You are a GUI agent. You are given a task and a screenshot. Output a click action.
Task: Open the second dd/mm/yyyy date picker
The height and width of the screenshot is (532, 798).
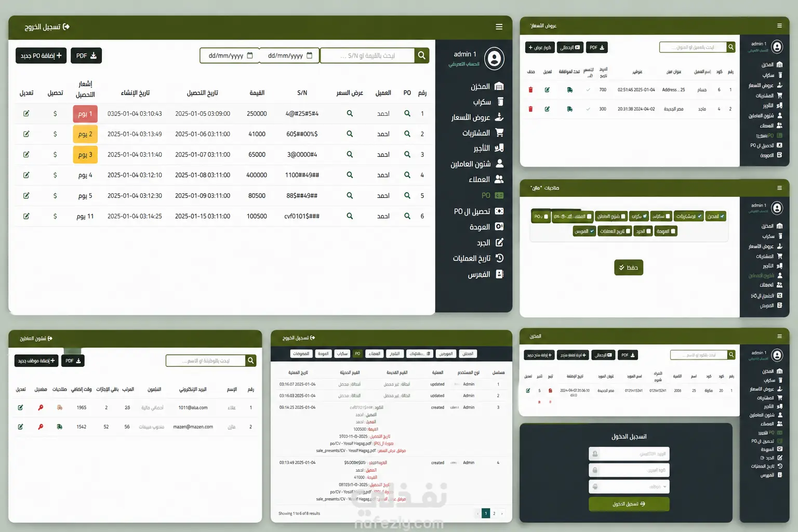tap(289, 56)
